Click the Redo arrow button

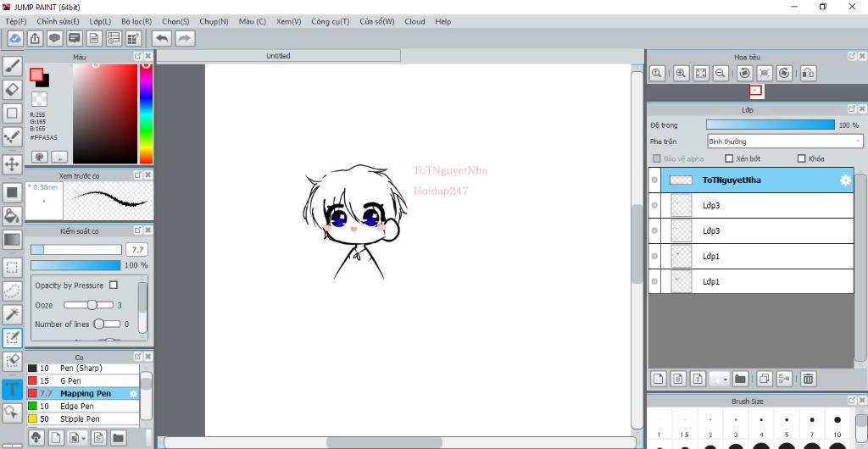[185, 38]
